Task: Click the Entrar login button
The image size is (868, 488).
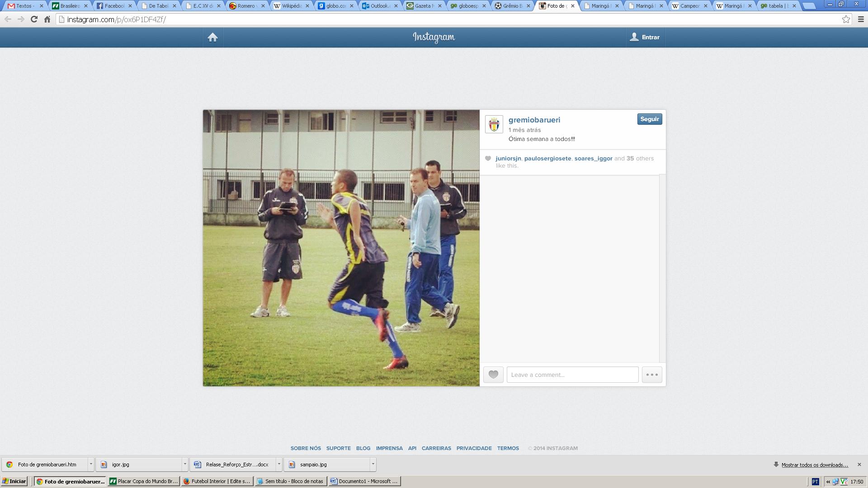Action: click(x=645, y=38)
